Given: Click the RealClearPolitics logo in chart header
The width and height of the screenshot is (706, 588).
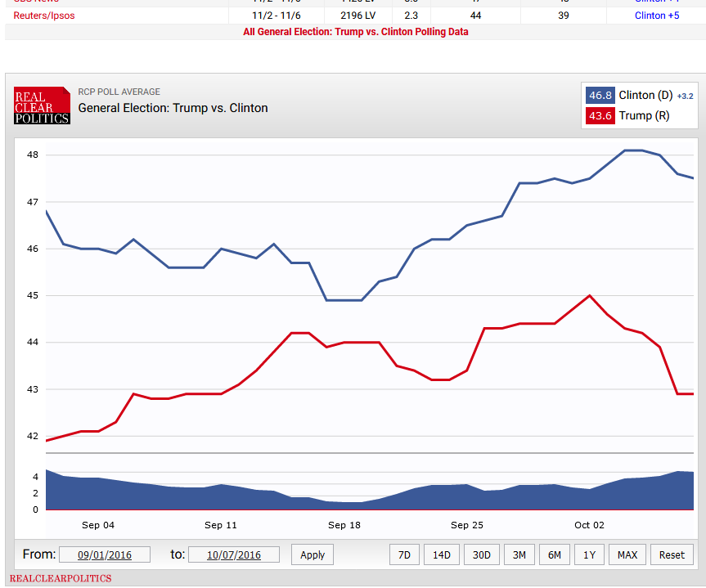Looking at the screenshot, I should (x=42, y=105).
